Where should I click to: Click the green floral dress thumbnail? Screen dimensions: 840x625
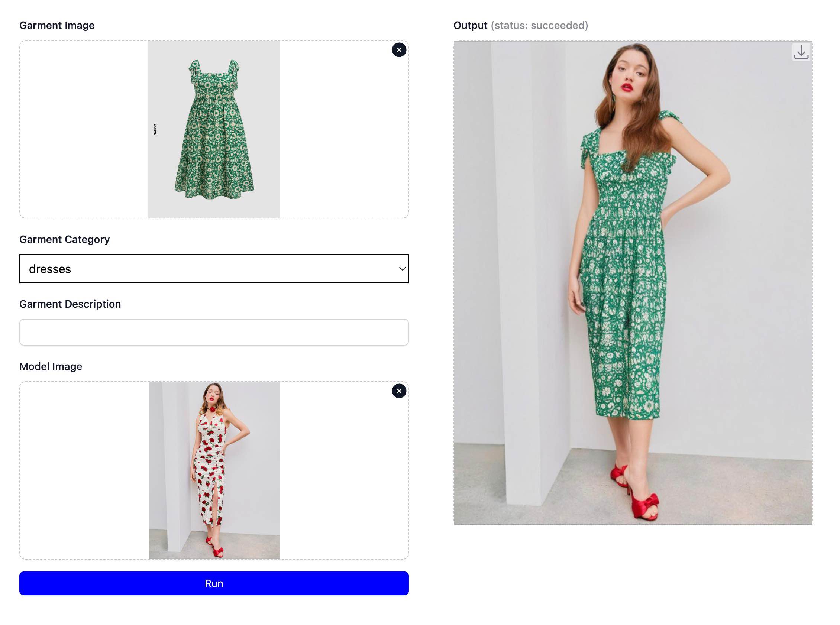coord(214,129)
